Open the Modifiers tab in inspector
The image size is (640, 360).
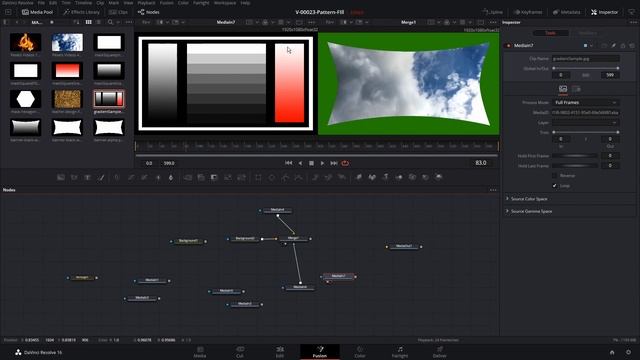coord(587,33)
